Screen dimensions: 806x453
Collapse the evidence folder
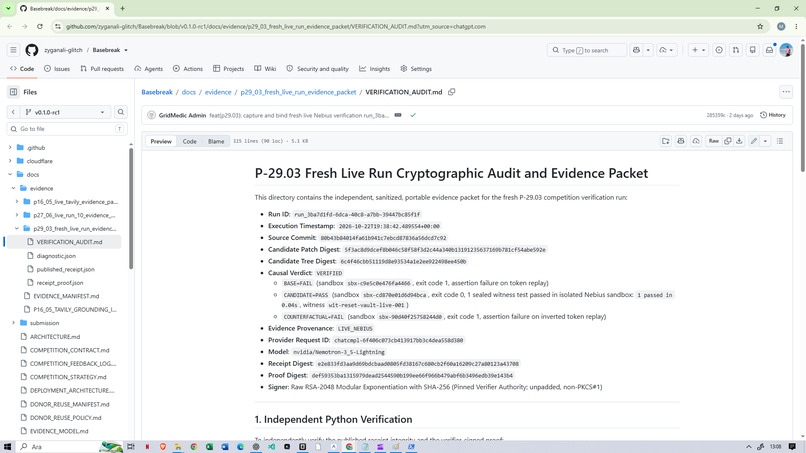pos(13,188)
